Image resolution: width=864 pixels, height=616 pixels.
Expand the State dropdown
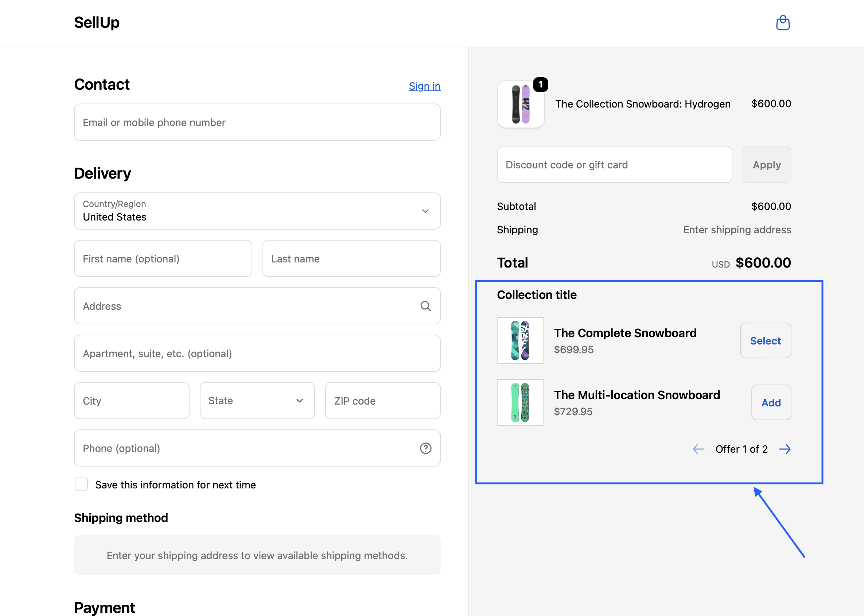point(257,401)
